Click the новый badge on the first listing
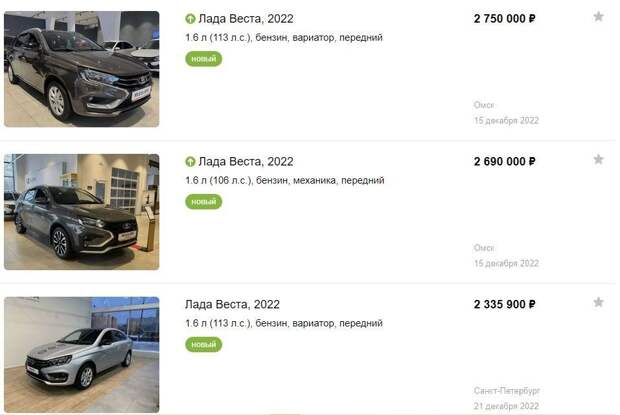The width and height of the screenshot is (620, 415). pyautogui.click(x=204, y=59)
